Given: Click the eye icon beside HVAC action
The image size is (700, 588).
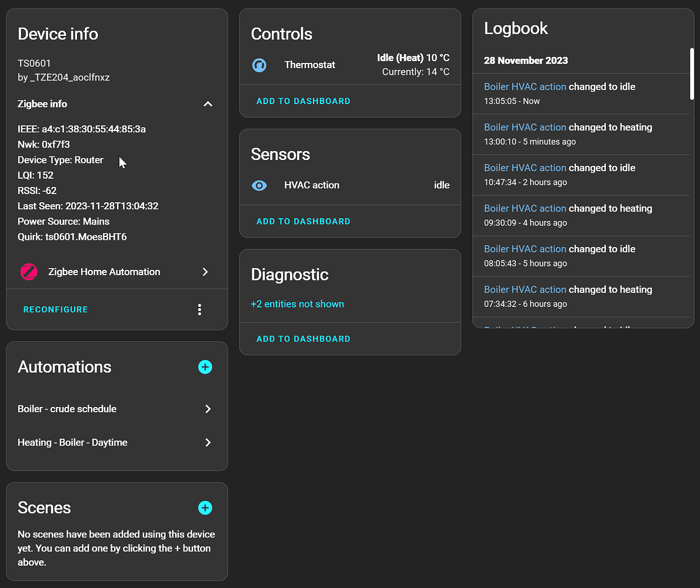Looking at the screenshot, I should click(x=259, y=185).
